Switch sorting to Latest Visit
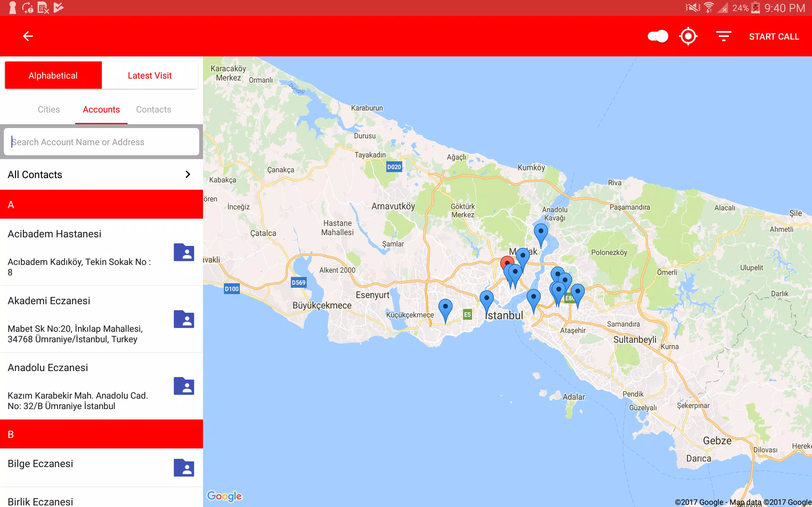This screenshot has width=812, height=507. (x=150, y=75)
